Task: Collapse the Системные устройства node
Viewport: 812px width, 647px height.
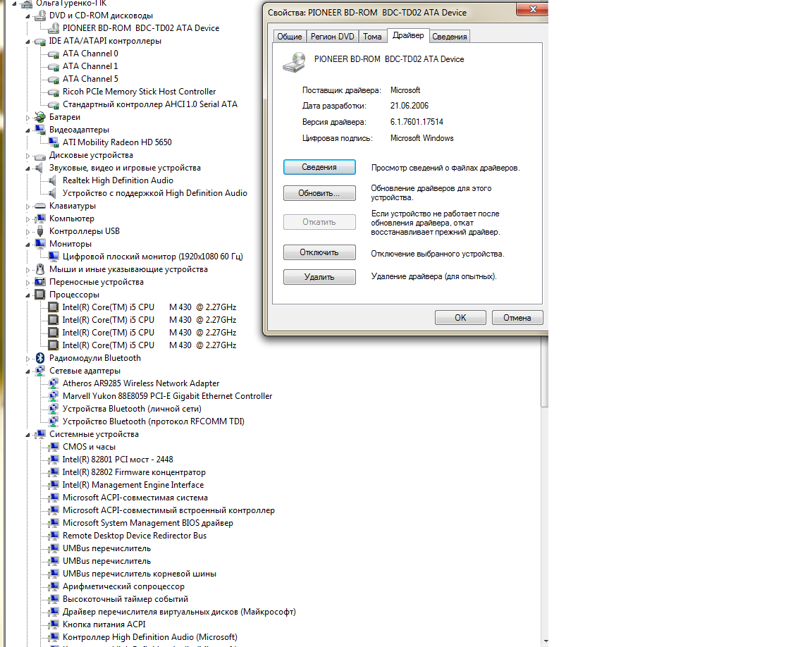Action: tap(28, 435)
